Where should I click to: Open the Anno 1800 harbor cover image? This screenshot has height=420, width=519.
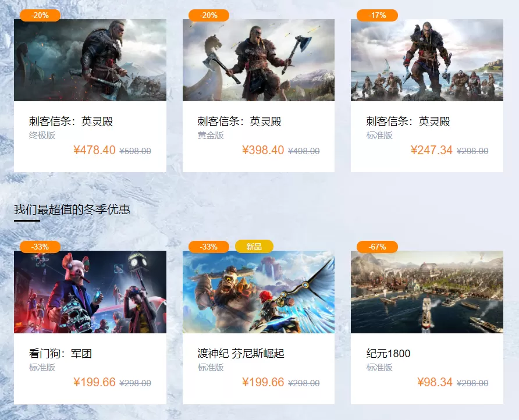coord(427,292)
